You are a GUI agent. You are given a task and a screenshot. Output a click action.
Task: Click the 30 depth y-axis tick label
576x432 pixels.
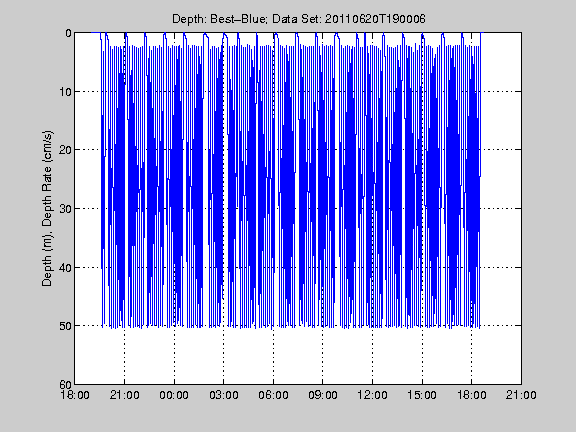(x=65, y=209)
